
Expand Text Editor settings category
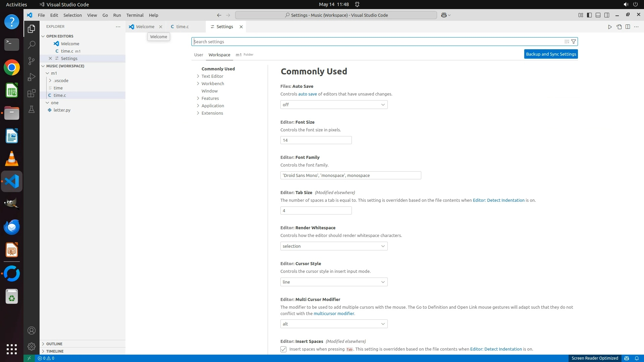(212, 76)
